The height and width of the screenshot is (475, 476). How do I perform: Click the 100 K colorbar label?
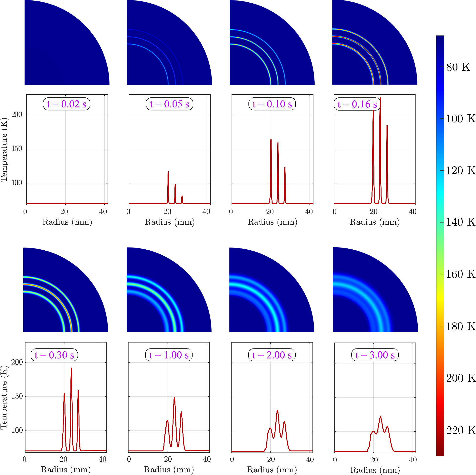coord(461,119)
